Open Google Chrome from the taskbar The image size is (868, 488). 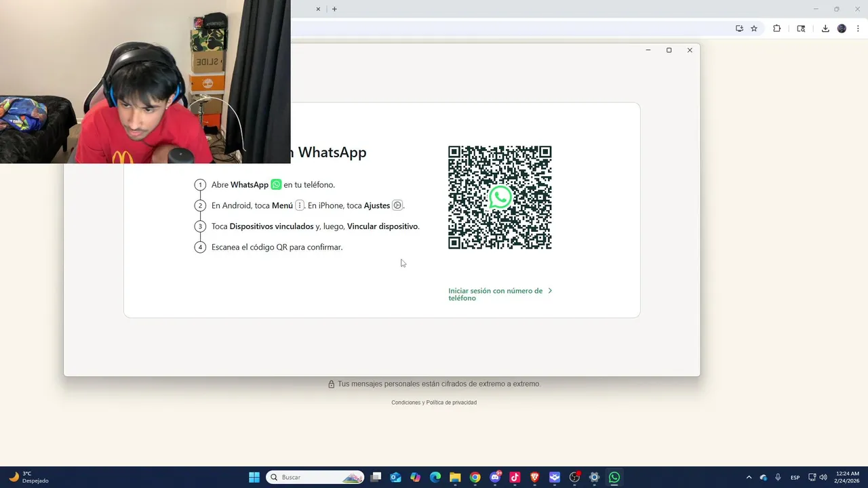(475, 477)
